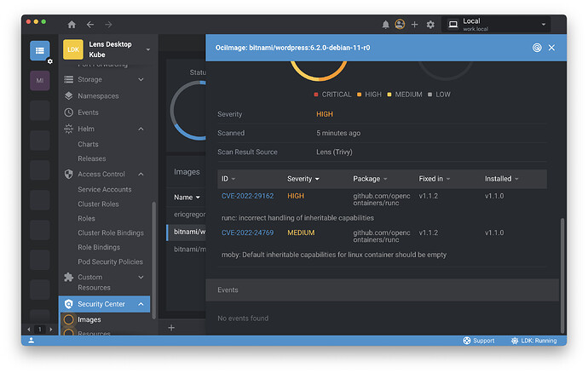Click the rescan icon in details header
Image resolution: width=588 pixels, height=373 pixels.
tap(537, 48)
